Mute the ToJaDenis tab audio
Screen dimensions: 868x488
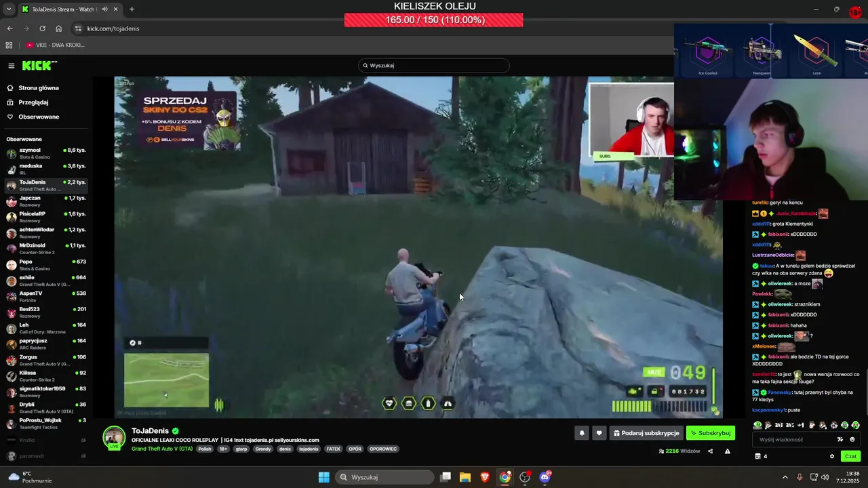[x=104, y=9]
